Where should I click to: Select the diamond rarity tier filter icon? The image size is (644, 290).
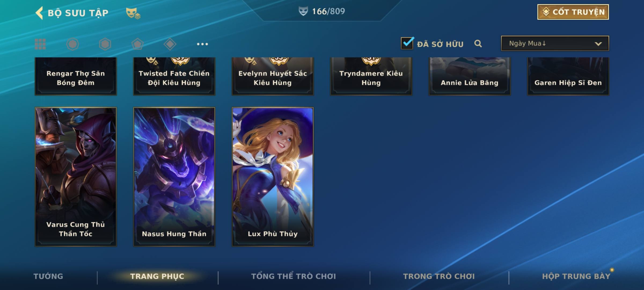(170, 44)
